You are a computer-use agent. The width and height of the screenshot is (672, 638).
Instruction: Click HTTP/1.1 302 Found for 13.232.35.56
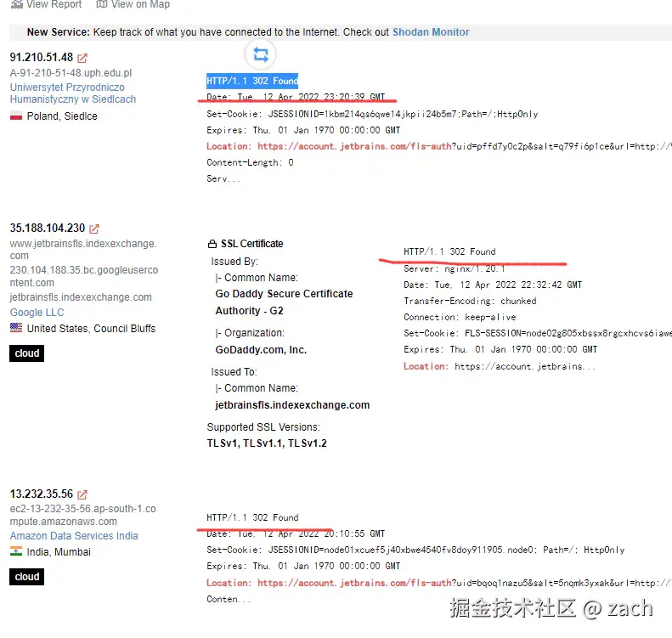pyautogui.click(x=252, y=517)
